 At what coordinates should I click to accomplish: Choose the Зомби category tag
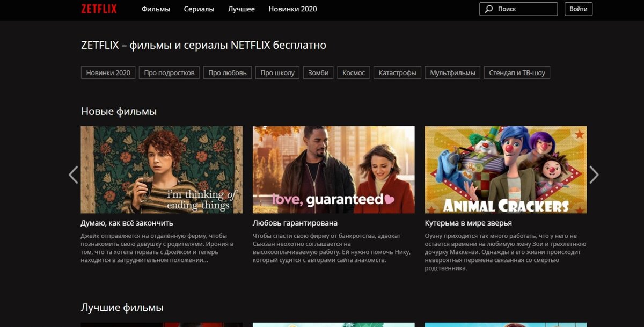[x=318, y=72]
